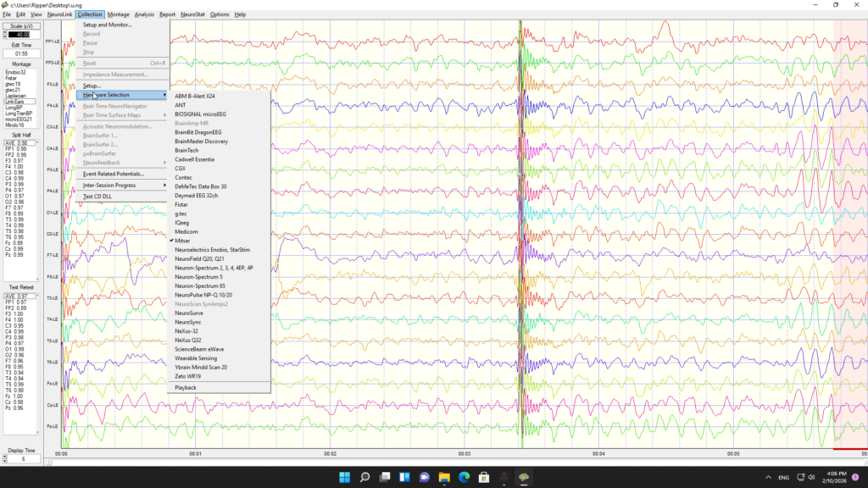The image size is (868, 488).
Task: Select LongBP in the Montage list
Action: (x=14, y=108)
